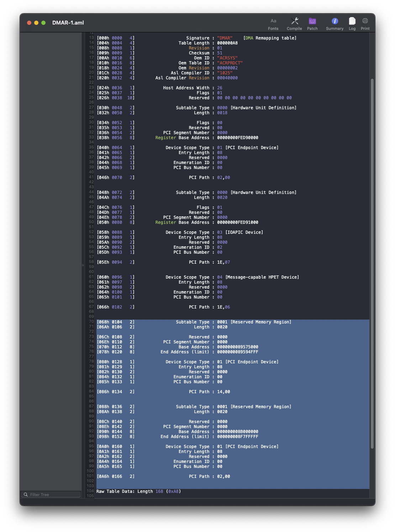Click the Raw Table Data length line
Viewport: 395px width, 532px height.
[138, 491]
